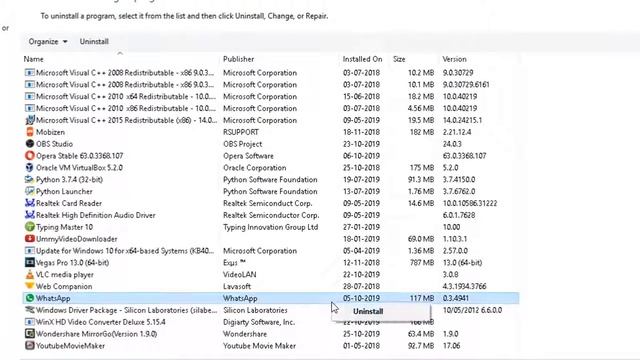640x360 pixels.
Task: Select the OBS Studio entry
Action: [54, 144]
